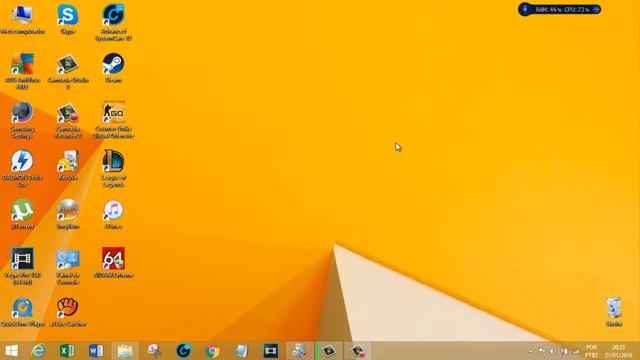640x360 pixels.
Task: Switch to Camtasia Recorder in the taskbar
Action: point(358,351)
